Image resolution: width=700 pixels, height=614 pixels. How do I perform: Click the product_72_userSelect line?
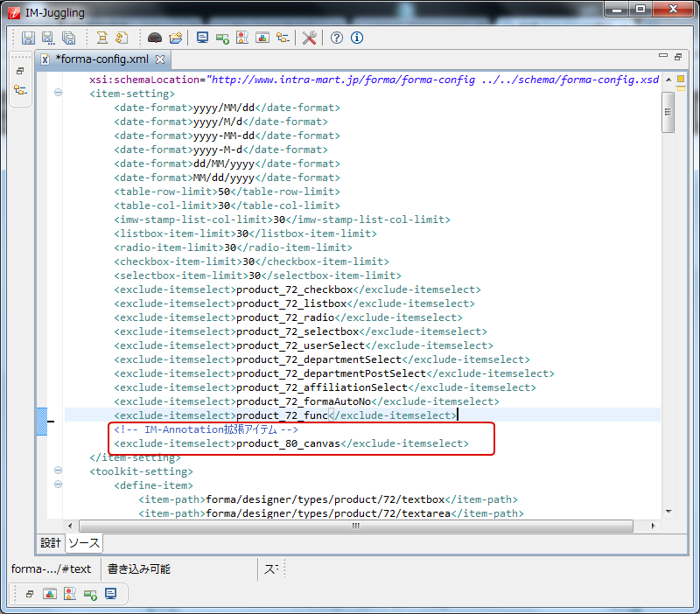coord(304,345)
